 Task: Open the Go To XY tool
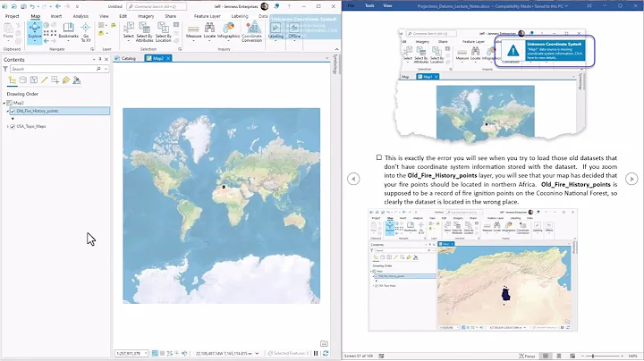(86, 32)
